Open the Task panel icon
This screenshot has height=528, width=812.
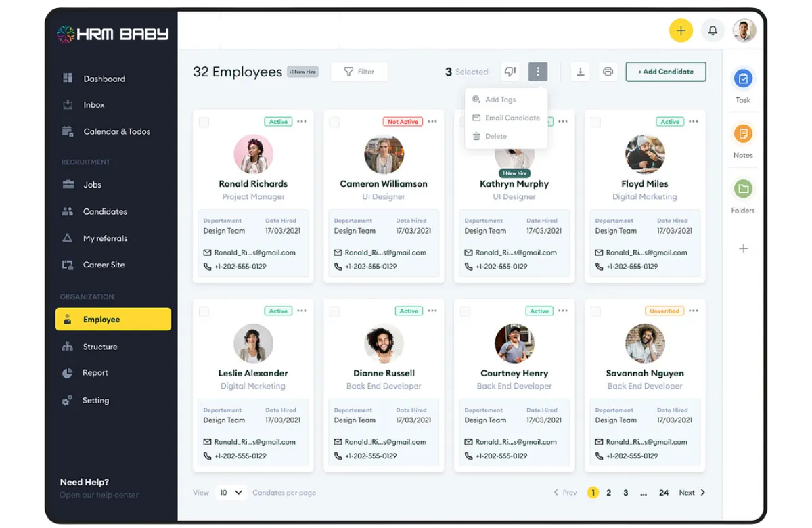(x=743, y=79)
